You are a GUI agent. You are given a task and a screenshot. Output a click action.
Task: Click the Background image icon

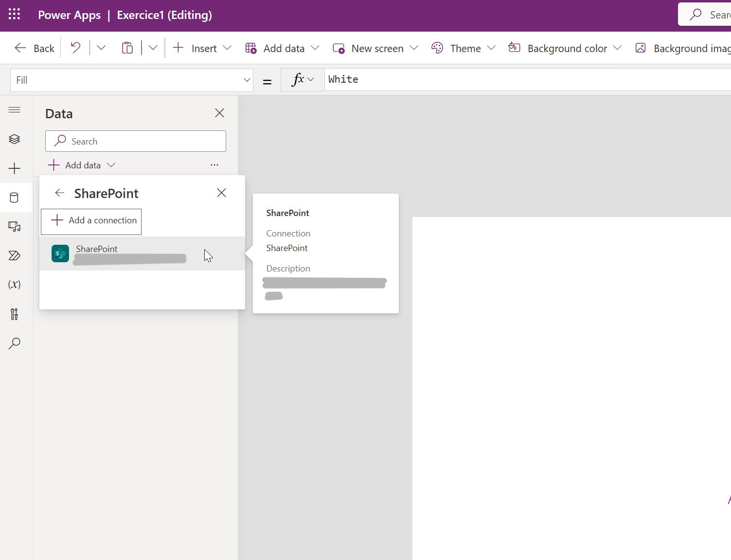pos(641,48)
